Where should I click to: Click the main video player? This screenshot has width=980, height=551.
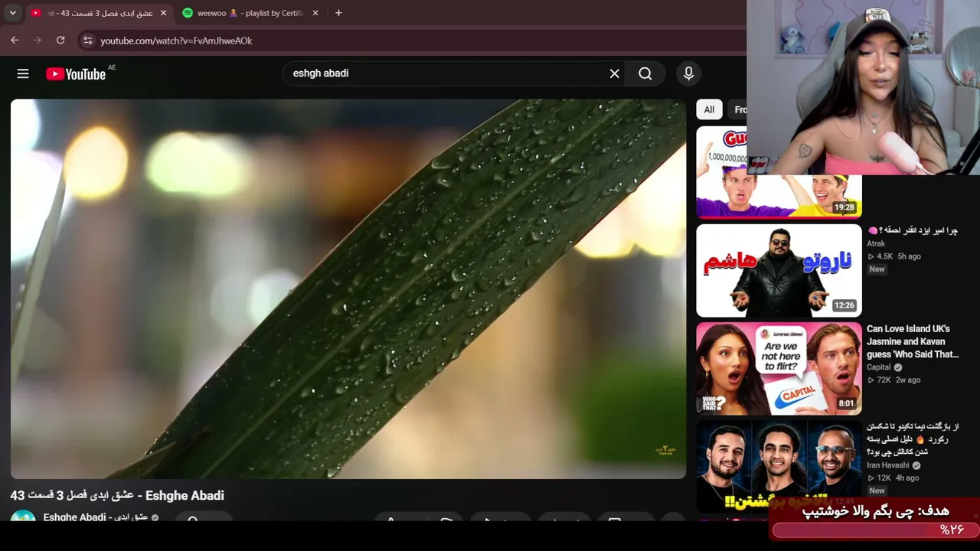[348, 289]
